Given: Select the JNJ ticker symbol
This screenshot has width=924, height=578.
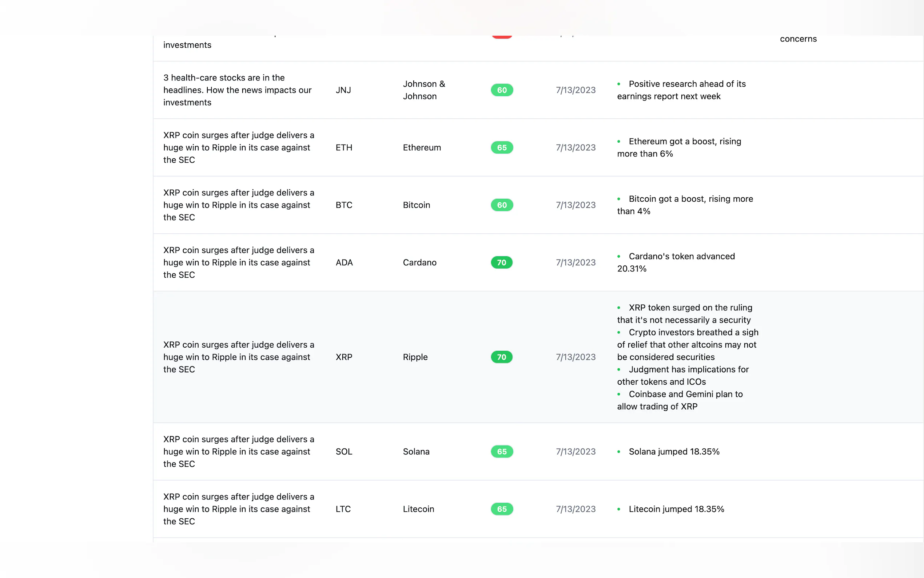Looking at the screenshot, I should tap(343, 90).
